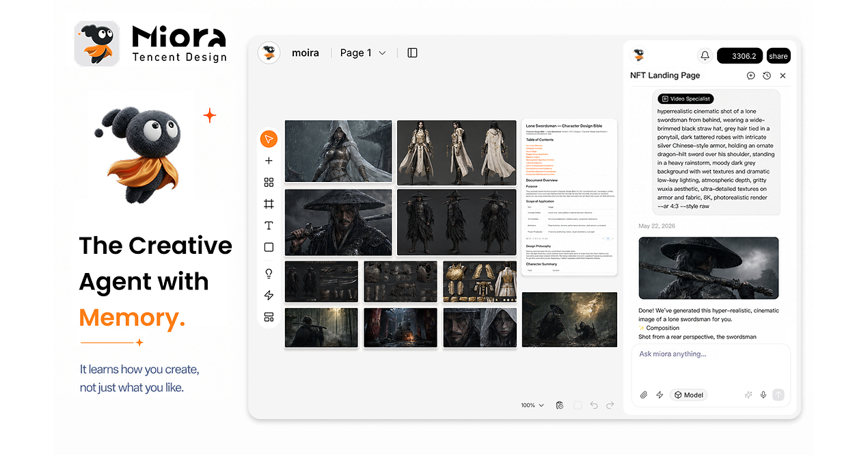Click the clipboard history icon in bottom bar
Viewport: 868px width, 455px height.
[x=560, y=405]
